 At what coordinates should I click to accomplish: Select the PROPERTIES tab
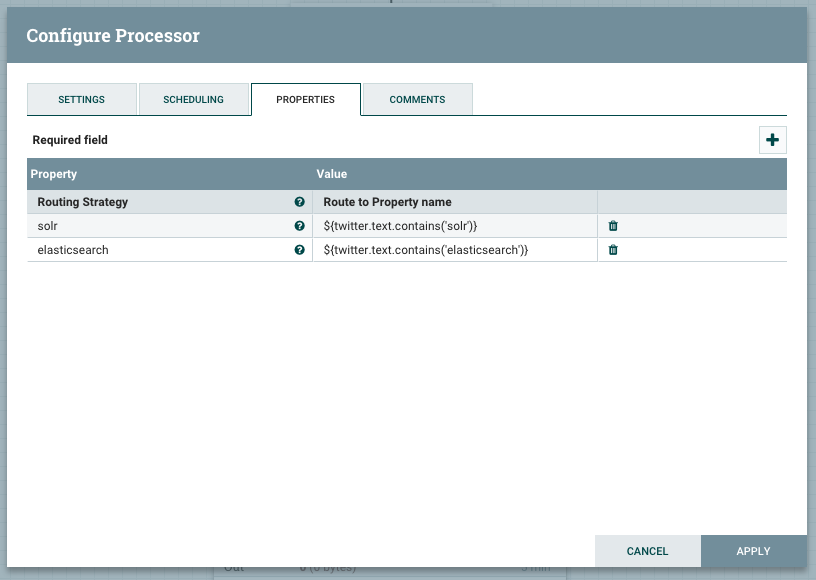point(306,99)
